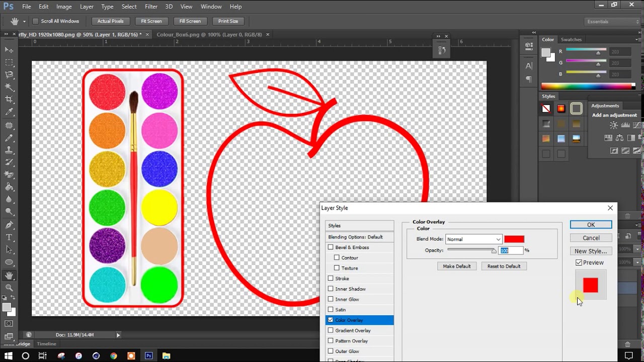Enable the Stroke style checkbox
The image size is (644, 362).
tap(331, 279)
